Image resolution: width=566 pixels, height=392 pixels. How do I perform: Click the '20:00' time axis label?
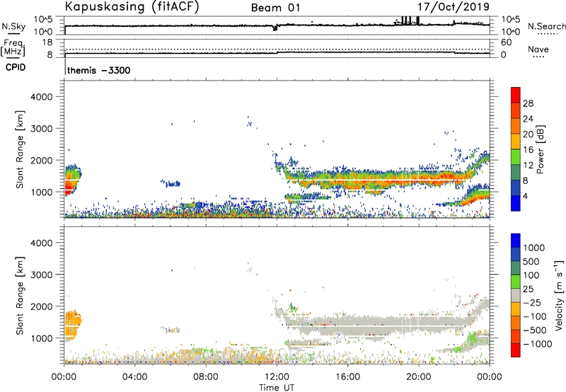(419, 377)
